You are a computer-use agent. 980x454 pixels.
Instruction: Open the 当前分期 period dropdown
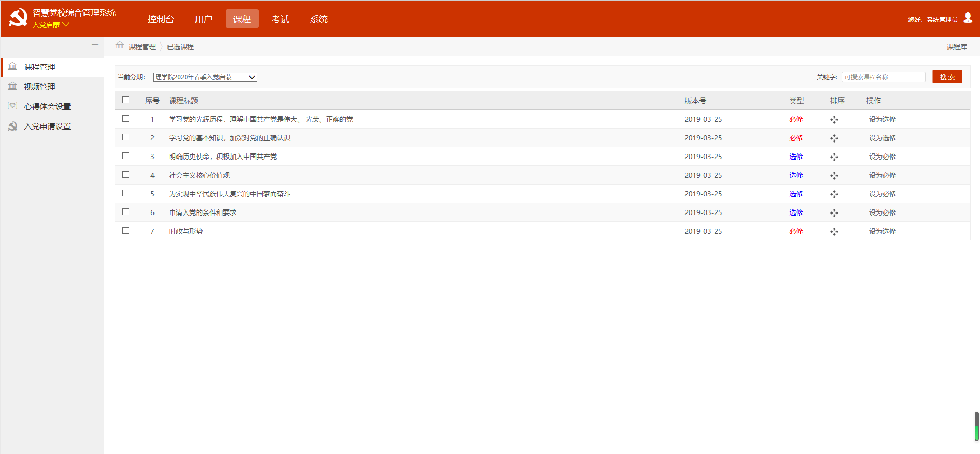coord(205,77)
